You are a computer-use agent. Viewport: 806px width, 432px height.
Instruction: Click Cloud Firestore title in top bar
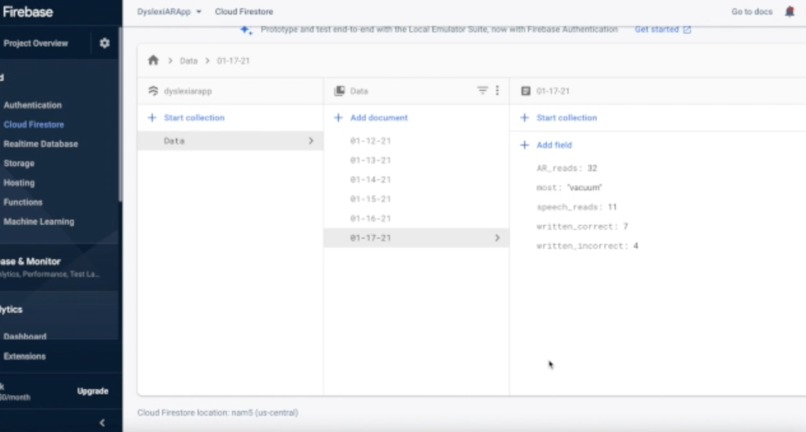click(x=244, y=11)
